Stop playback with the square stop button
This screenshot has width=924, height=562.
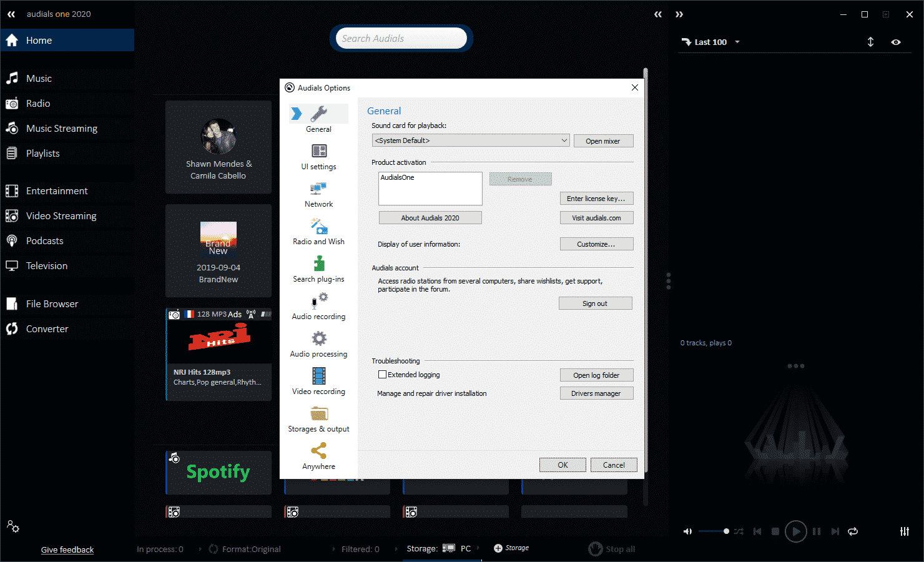tap(775, 531)
